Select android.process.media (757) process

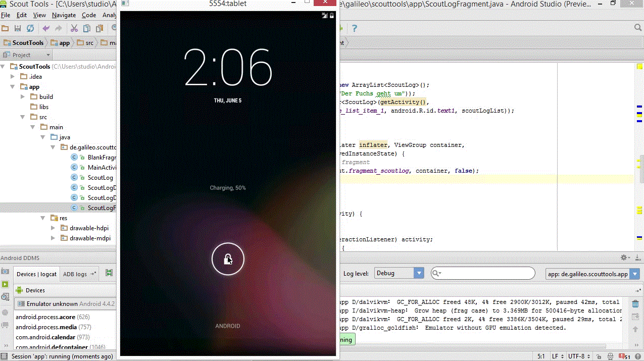(x=53, y=327)
